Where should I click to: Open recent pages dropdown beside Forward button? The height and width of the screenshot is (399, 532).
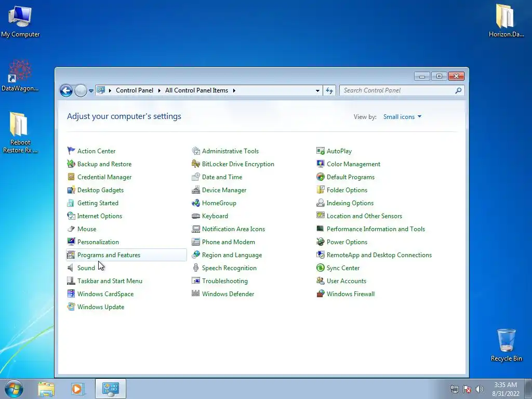(x=91, y=90)
